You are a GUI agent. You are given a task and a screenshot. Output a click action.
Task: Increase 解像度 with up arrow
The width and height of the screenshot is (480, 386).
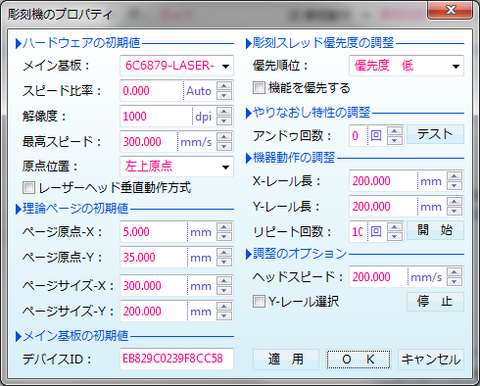[224, 112]
